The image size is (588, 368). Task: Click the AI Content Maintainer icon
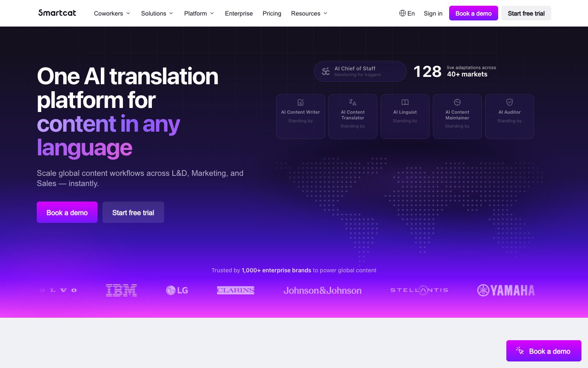coord(457,102)
